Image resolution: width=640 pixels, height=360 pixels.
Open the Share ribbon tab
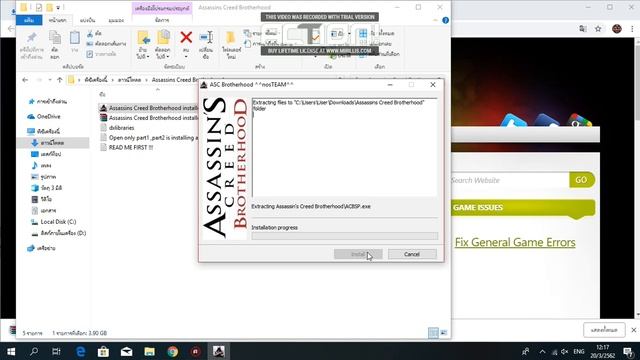tap(87, 20)
